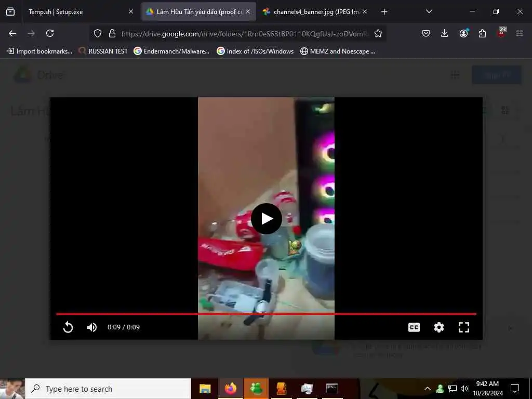Open the volume icon in system tray

point(464,389)
